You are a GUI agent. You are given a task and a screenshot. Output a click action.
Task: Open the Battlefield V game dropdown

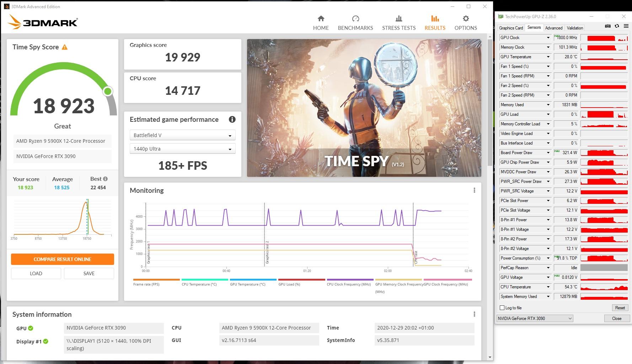(x=182, y=135)
